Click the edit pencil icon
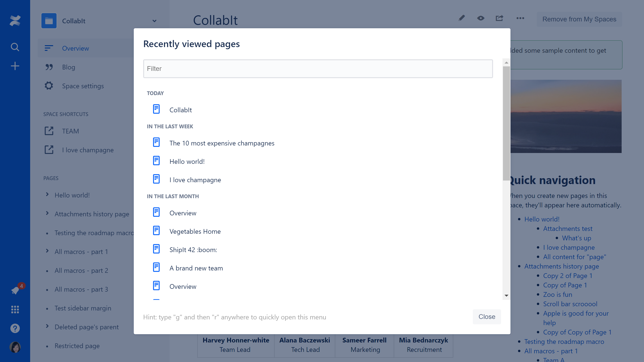Image resolution: width=644 pixels, height=362 pixels. point(462,18)
